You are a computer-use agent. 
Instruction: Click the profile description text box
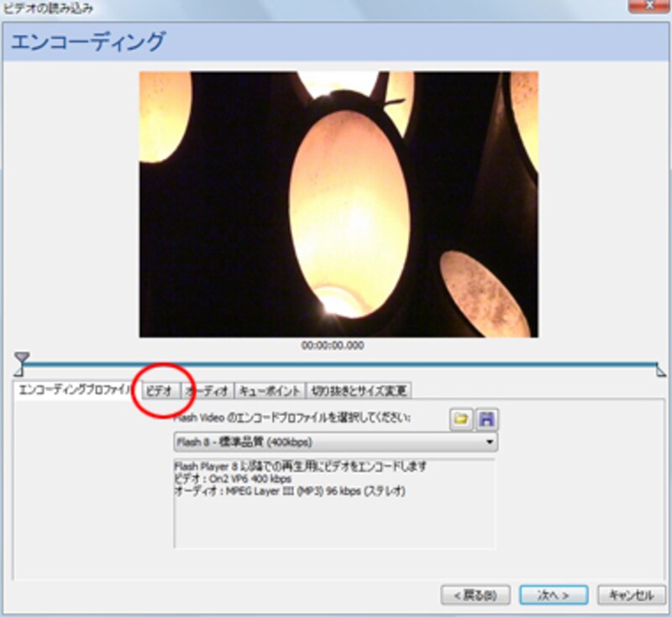point(334,503)
